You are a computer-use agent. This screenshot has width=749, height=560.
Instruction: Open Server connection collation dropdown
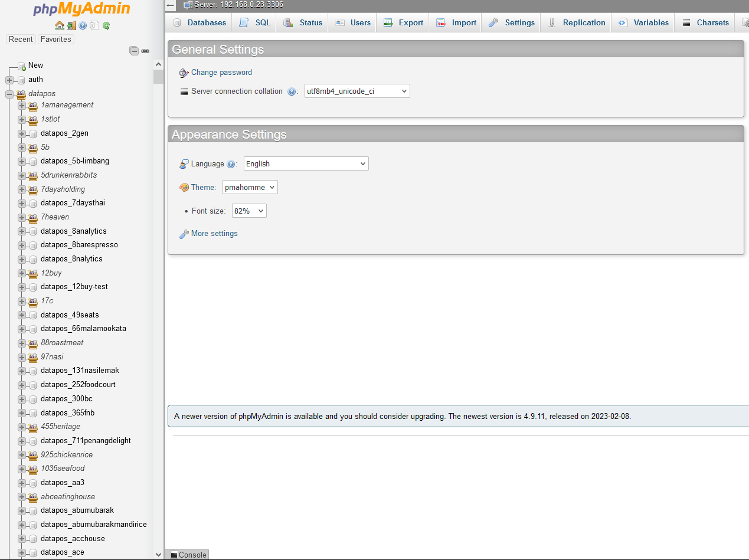[357, 91]
